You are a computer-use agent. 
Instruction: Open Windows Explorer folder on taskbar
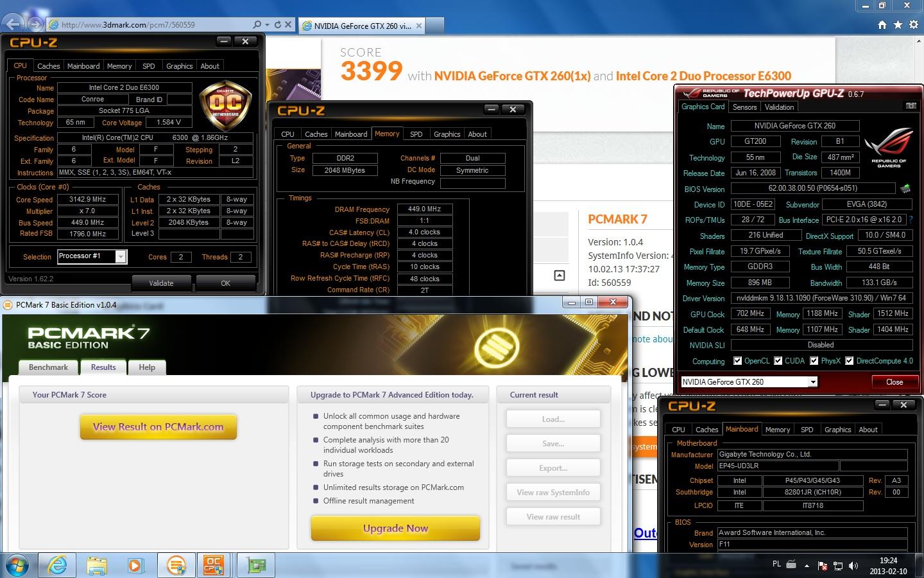click(x=97, y=565)
